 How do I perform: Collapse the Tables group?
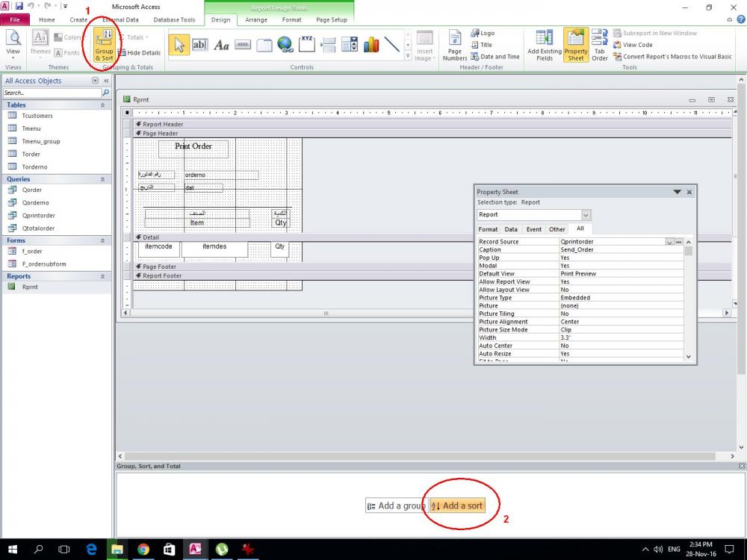coord(102,105)
